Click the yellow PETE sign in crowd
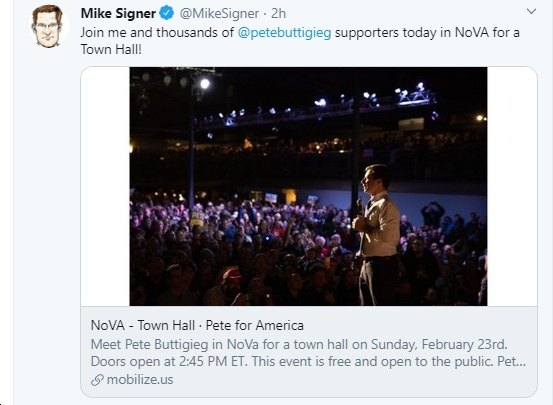This screenshot has width=553, height=405. pyautogui.click(x=197, y=217)
